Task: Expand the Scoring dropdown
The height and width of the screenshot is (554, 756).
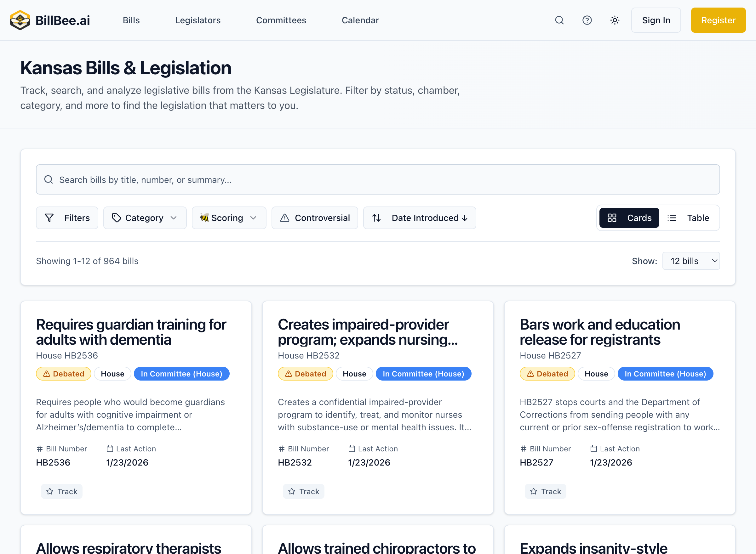Action: point(228,218)
